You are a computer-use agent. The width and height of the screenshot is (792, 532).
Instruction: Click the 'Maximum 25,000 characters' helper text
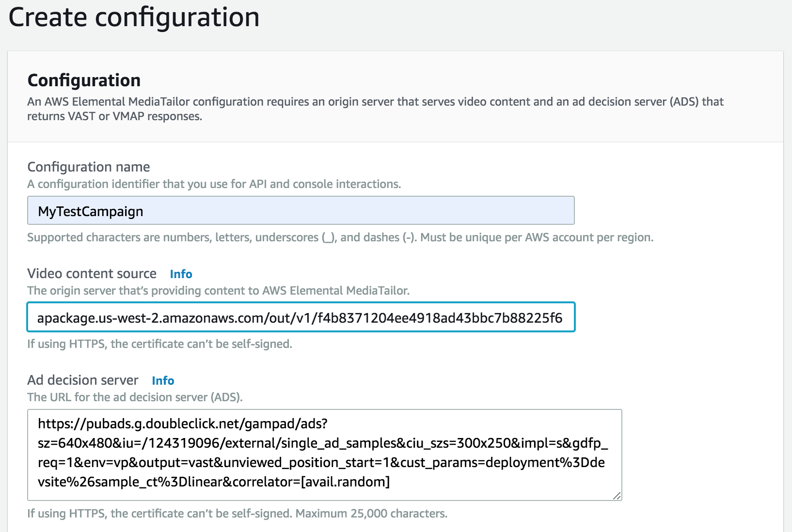[x=371, y=514]
